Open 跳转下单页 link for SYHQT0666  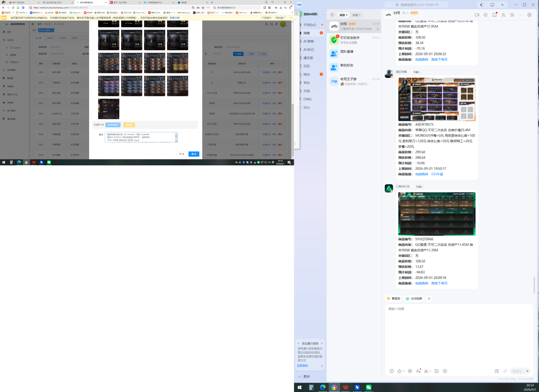(439, 283)
